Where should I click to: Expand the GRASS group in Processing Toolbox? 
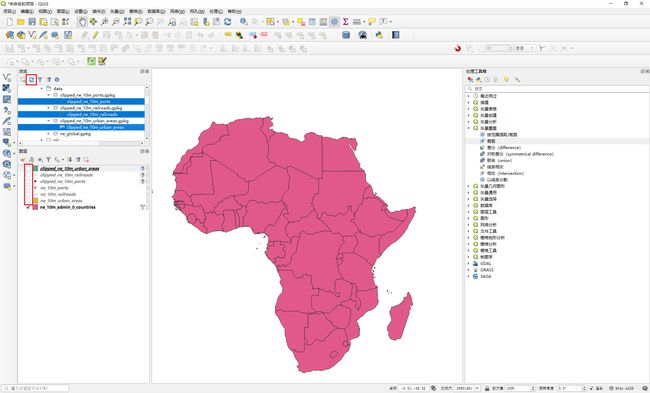click(x=469, y=270)
